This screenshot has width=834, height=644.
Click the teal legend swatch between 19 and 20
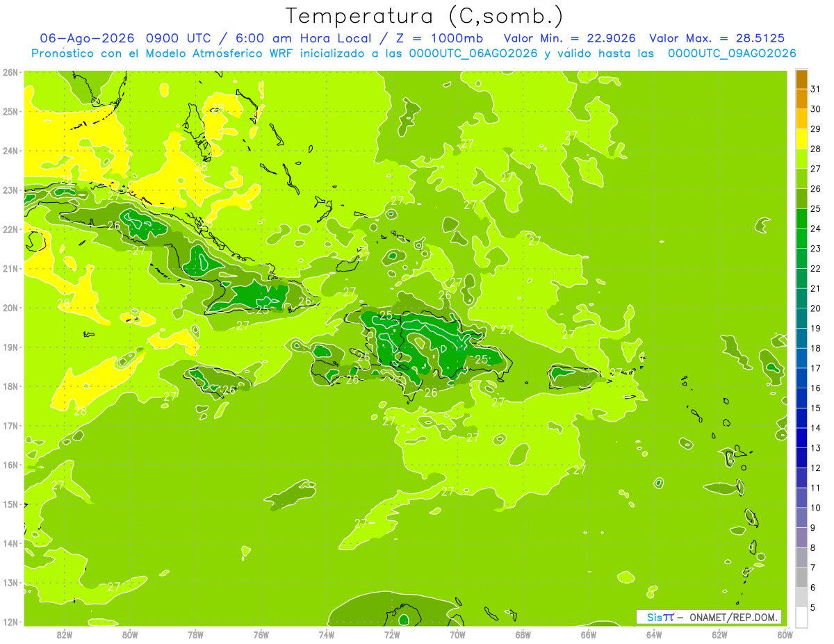coord(801,318)
